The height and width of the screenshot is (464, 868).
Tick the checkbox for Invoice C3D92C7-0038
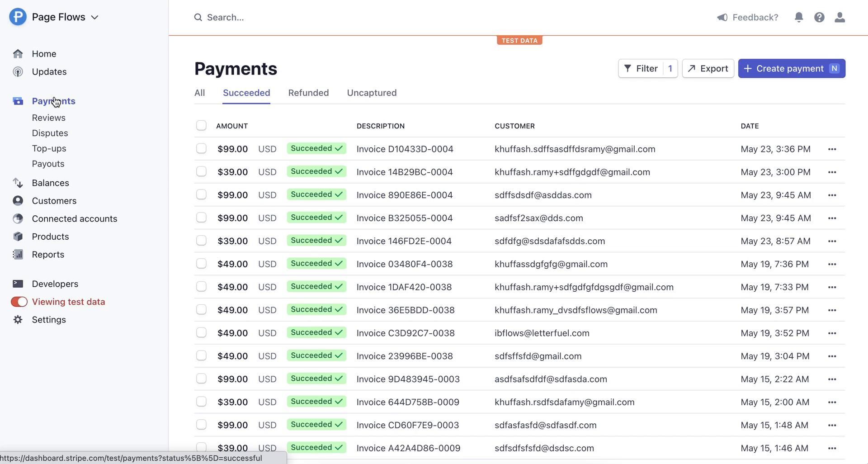tap(201, 333)
